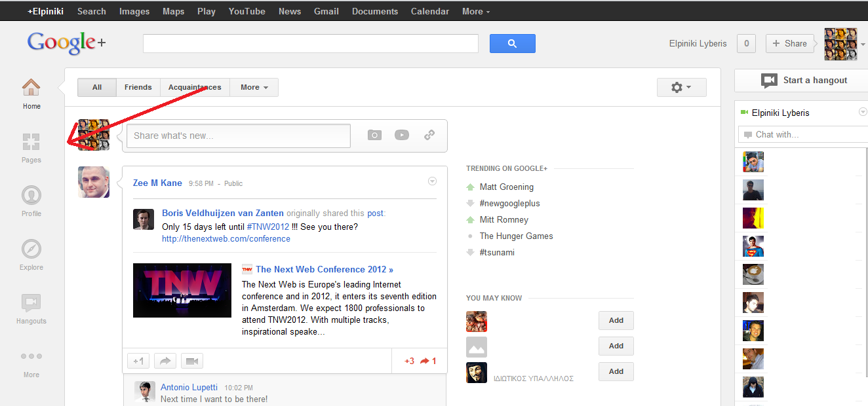The width and height of the screenshot is (868, 406).
Task: Open Zee M Kane's profile link
Action: [x=157, y=183]
